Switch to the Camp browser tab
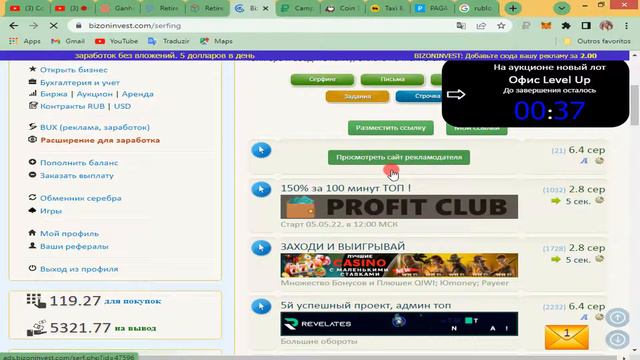This screenshot has width=640, height=360. 298,8
